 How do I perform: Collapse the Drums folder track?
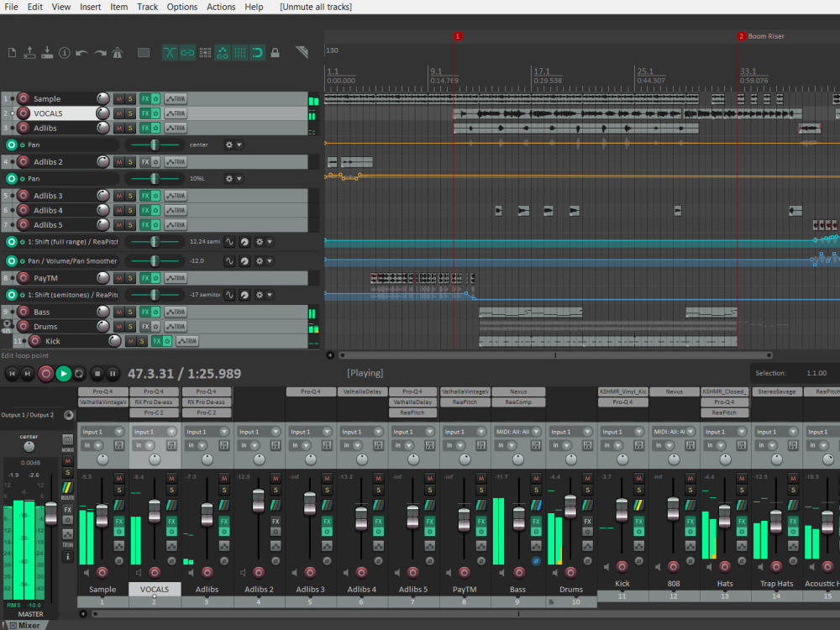[7, 323]
